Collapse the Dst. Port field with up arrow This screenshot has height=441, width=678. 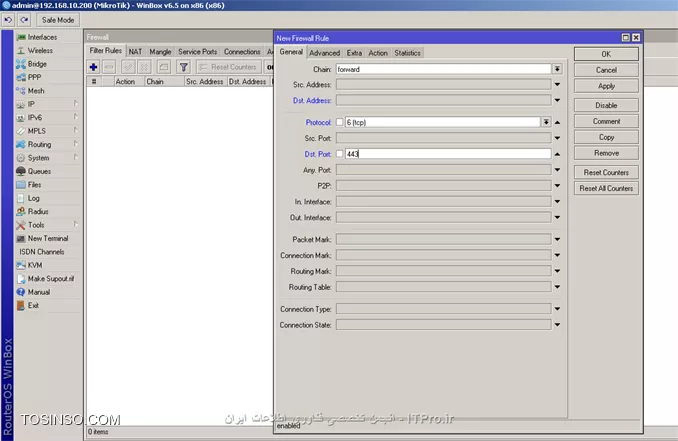[x=557, y=154]
